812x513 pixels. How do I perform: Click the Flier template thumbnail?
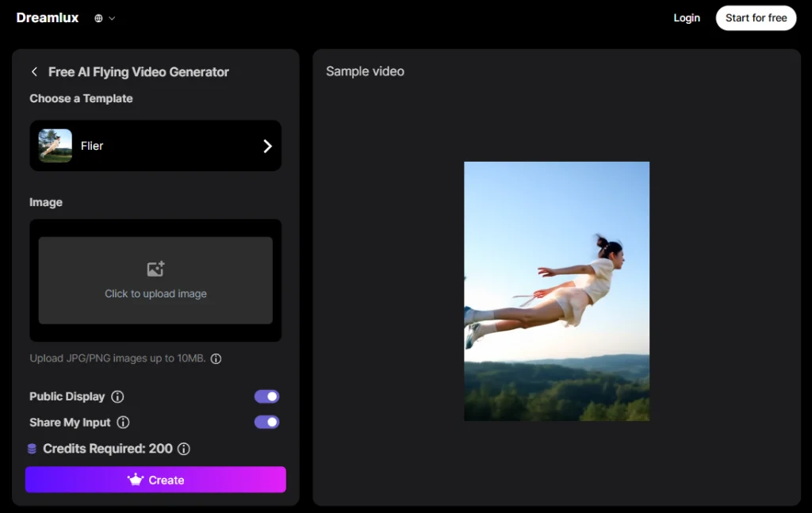click(56, 146)
